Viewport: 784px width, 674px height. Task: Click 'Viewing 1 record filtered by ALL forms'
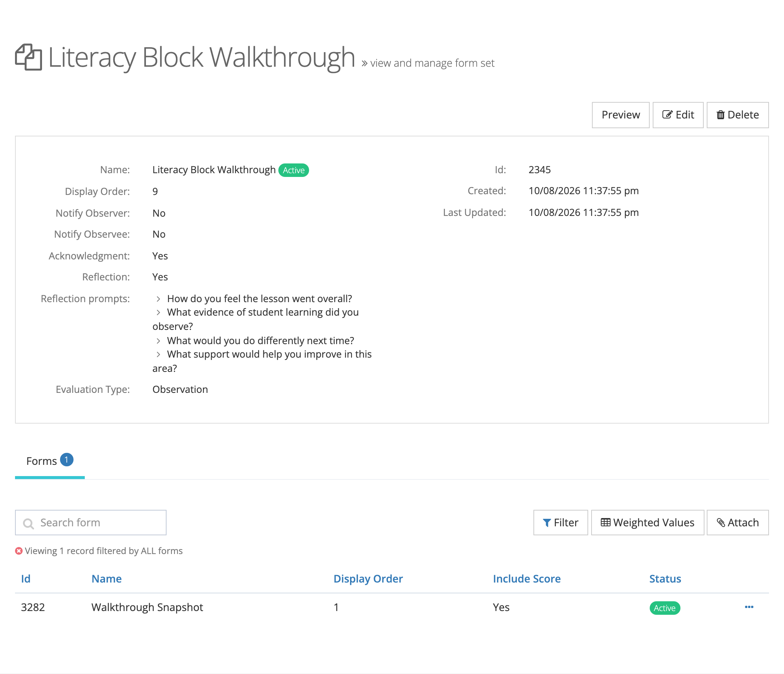tap(104, 551)
